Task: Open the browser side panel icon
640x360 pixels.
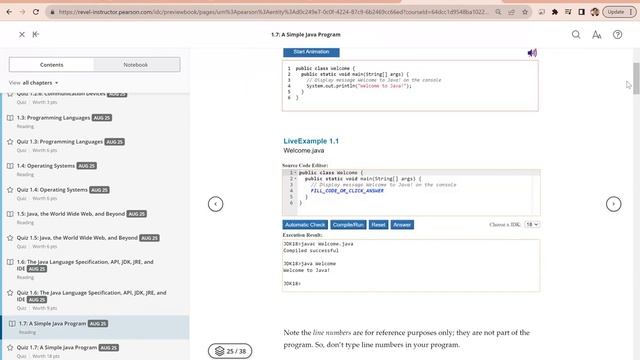Action: click(582, 12)
